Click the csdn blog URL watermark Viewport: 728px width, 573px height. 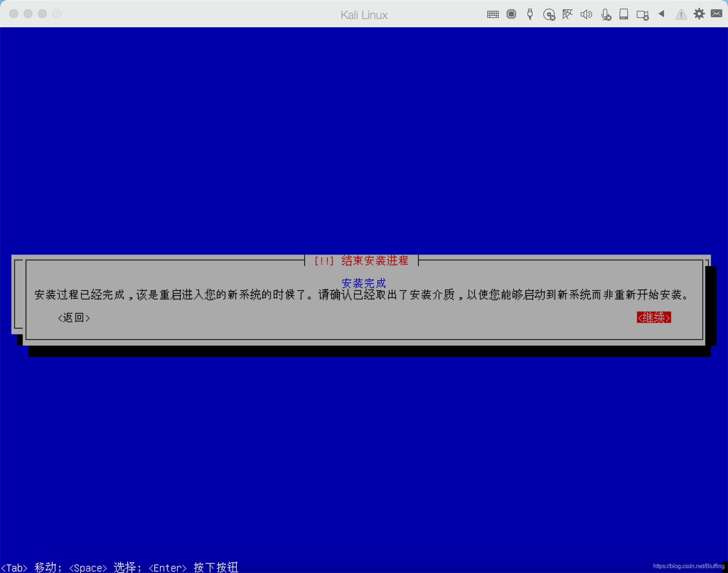pos(688,566)
